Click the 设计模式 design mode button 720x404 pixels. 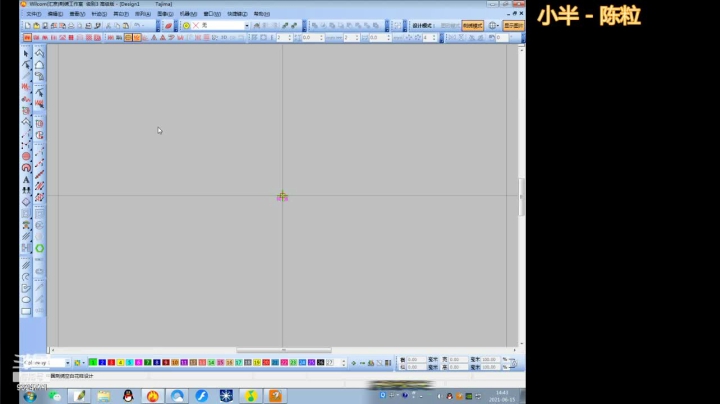click(x=422, y=26)
